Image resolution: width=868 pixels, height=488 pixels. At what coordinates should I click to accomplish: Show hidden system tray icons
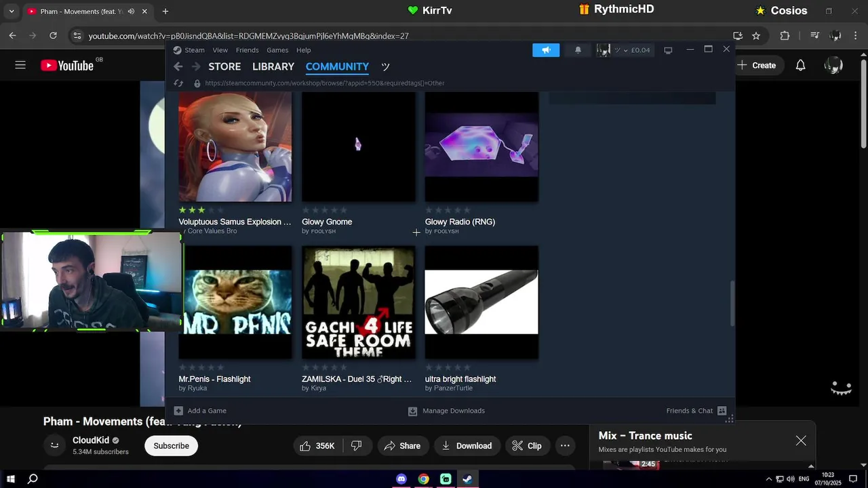coord(768,479)
